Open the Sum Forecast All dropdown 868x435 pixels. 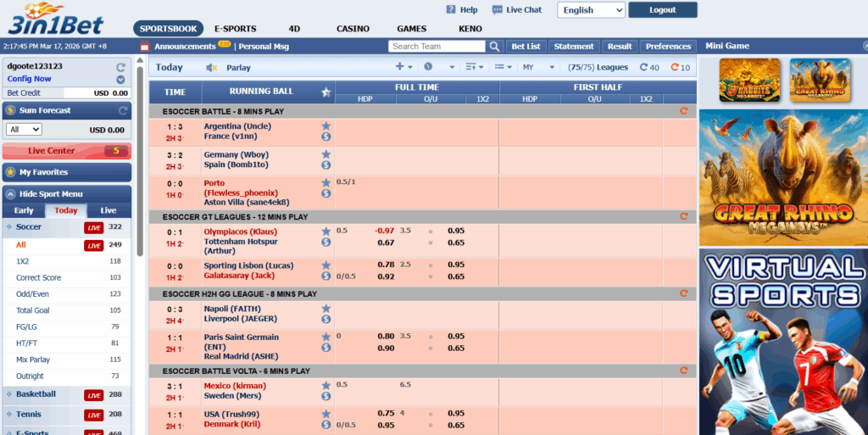(24, 130)
